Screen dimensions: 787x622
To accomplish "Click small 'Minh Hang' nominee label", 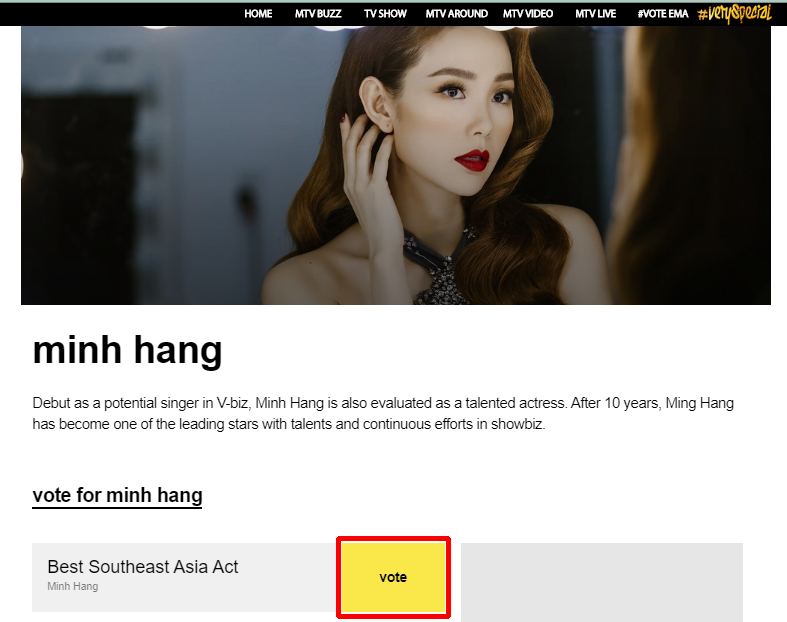I will pos(73,586).
